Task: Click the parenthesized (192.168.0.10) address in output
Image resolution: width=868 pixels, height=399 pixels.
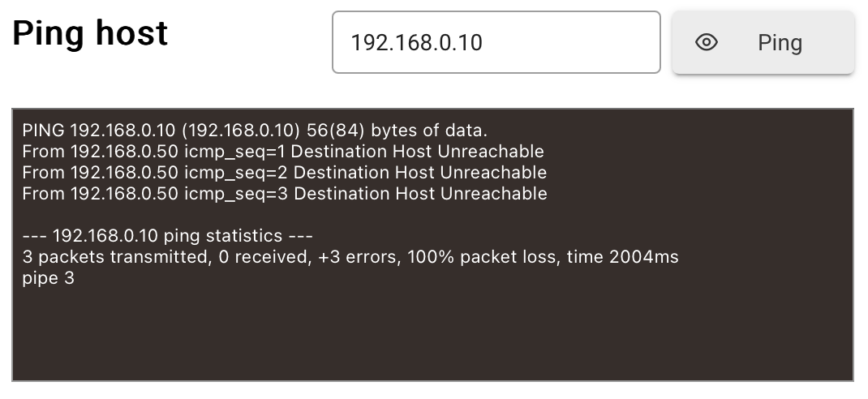Action: [x=240, y=131]
